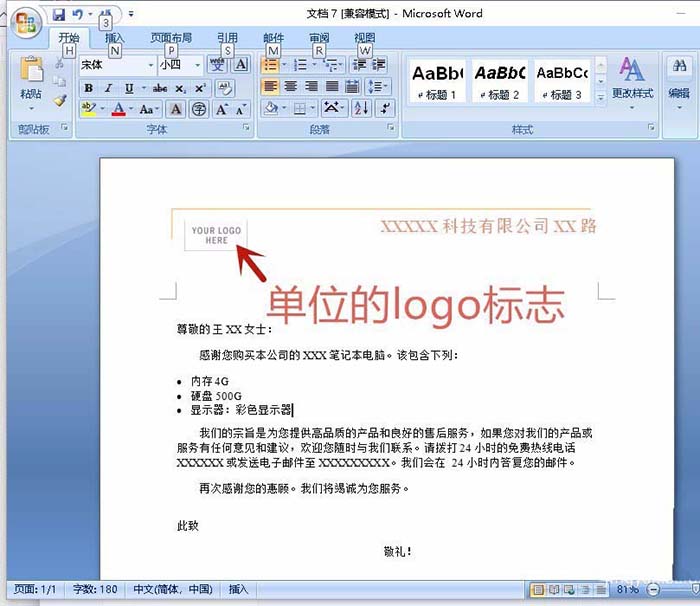This screenshot has width=700, height=606.
Task: Toggle bullet list
Action: coord(271,65)
